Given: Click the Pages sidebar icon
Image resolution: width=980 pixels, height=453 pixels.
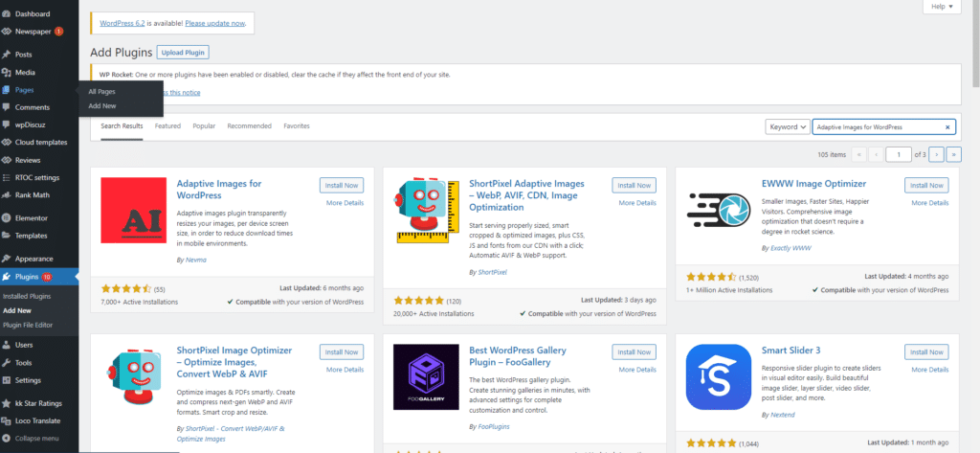Looking at the screenshot, I should [7, 90].
